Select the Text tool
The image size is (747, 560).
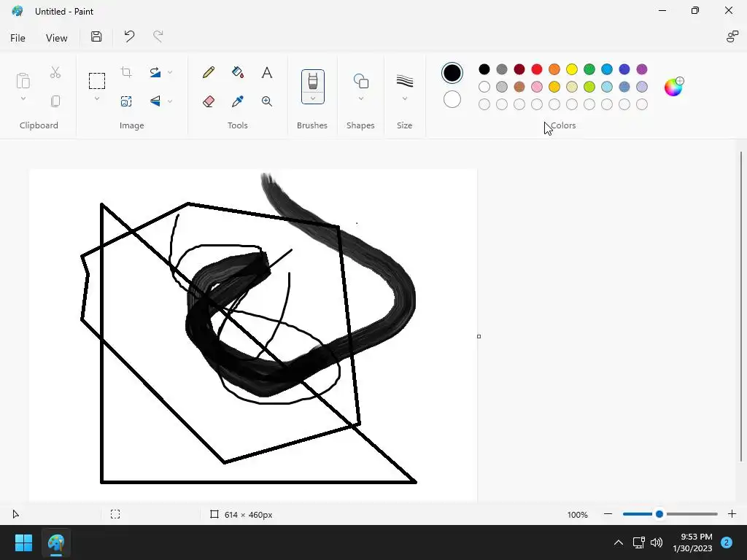[x=267, y=72]
